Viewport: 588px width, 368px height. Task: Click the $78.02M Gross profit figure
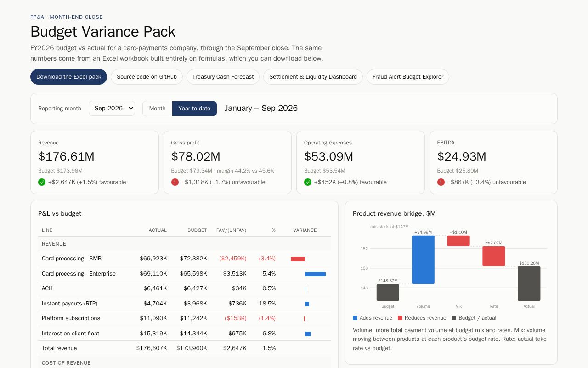pos(196,156)
